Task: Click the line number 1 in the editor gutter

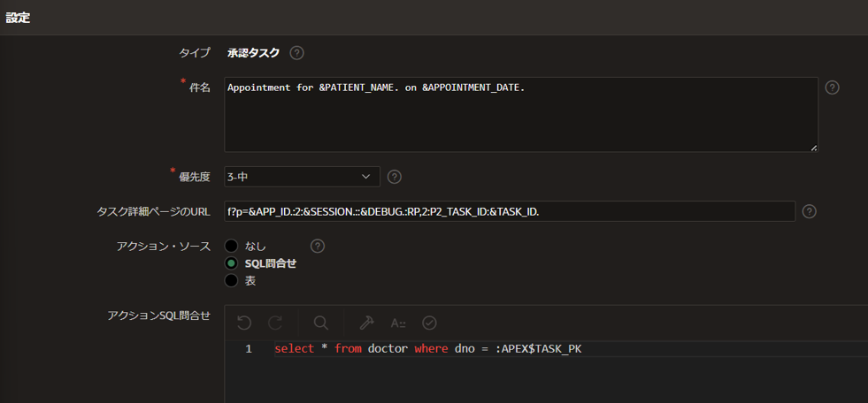Action: click(x=249, y=349)
